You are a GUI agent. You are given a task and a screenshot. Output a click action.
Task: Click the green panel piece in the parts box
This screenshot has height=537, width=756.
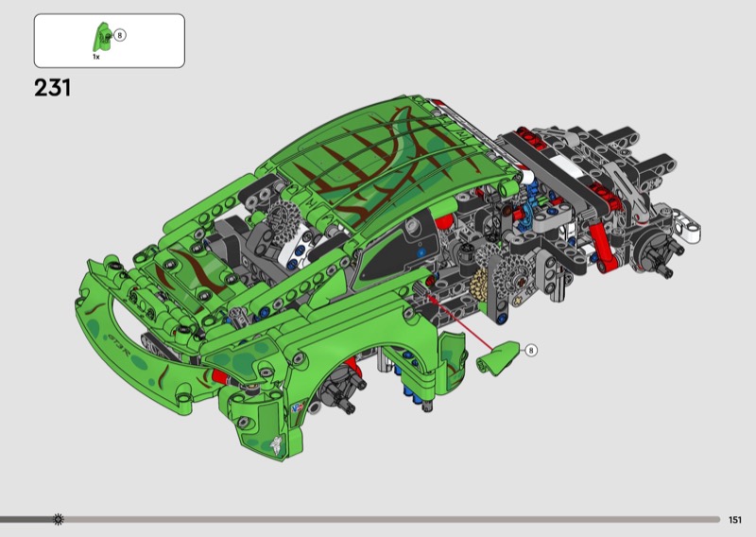(97, 38)
